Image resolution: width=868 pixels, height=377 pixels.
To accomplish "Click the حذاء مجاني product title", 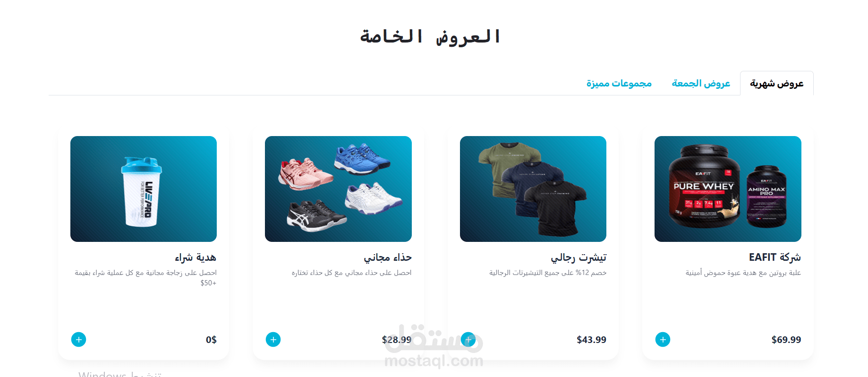I will [x=387, y=257].
